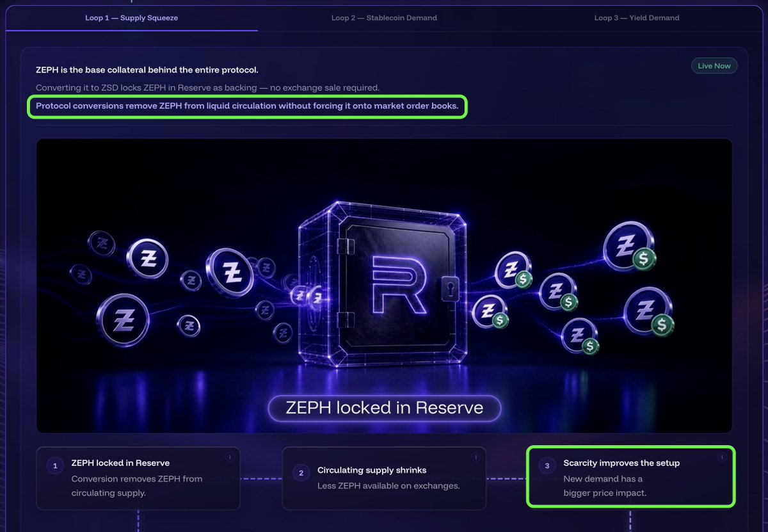Click the 'Circulating supply shrinks' card title
768x532 pixels.
click(372, 471)
